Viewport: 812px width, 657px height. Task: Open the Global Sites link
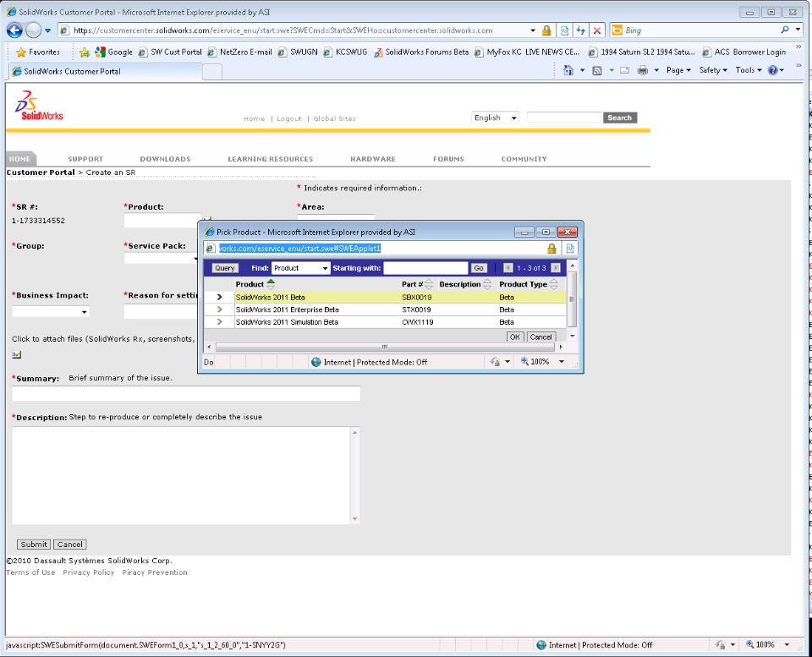tap(335, 118)
